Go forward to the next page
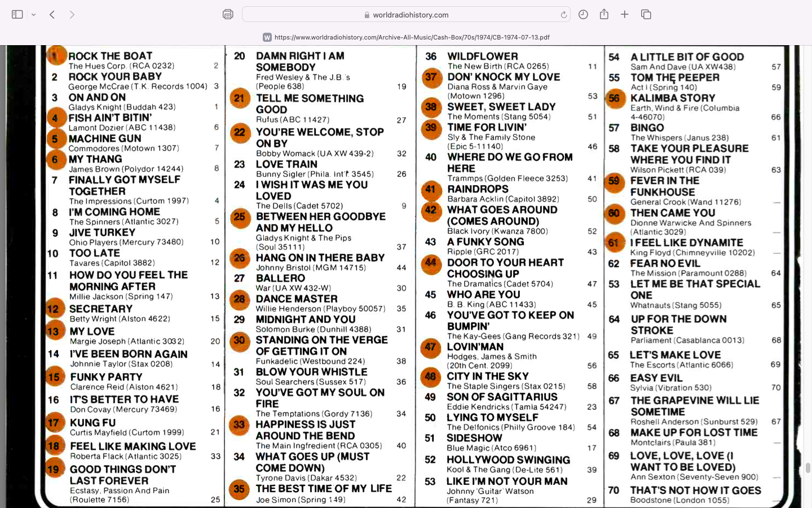This screenshot has width=812, height=508. point(72,15)
